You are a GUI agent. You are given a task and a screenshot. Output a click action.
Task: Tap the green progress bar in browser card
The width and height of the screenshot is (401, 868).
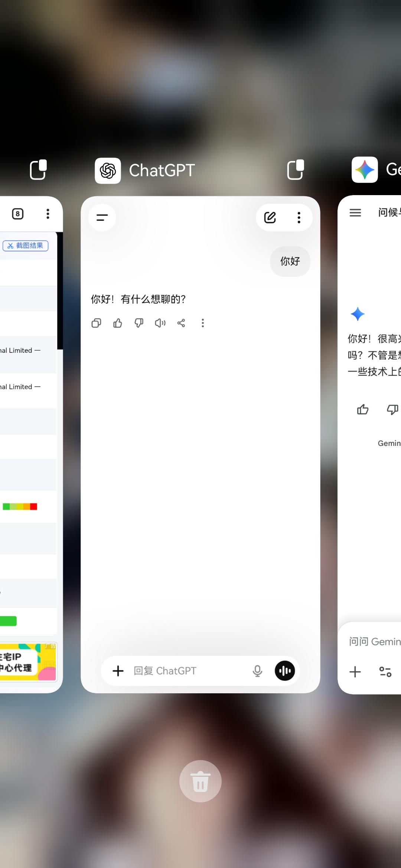click(8, 621)
